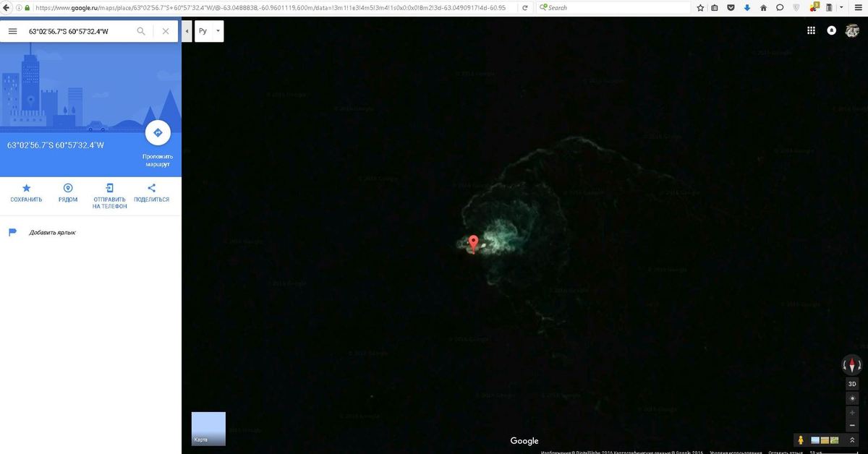Click the blue directions button

(157, 133)
